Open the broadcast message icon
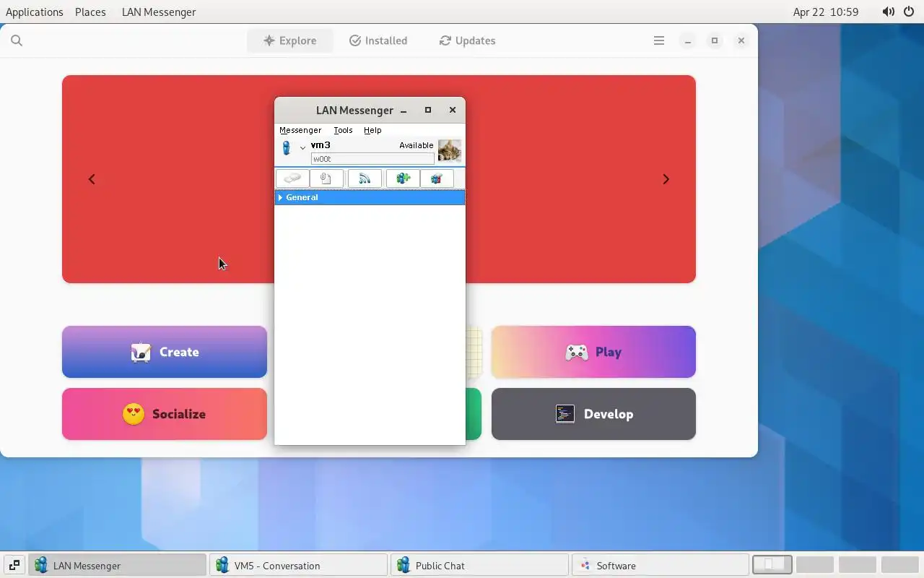 (365, 178)
